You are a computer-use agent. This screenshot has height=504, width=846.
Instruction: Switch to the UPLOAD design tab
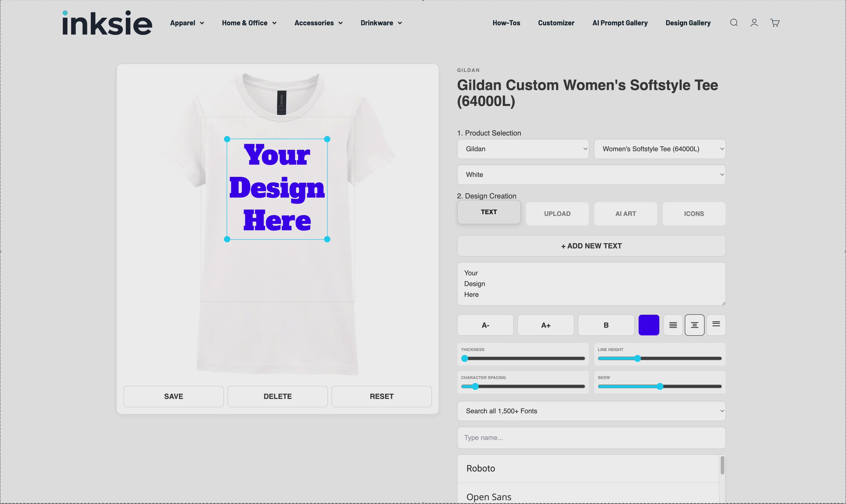(x=557, y=214)
